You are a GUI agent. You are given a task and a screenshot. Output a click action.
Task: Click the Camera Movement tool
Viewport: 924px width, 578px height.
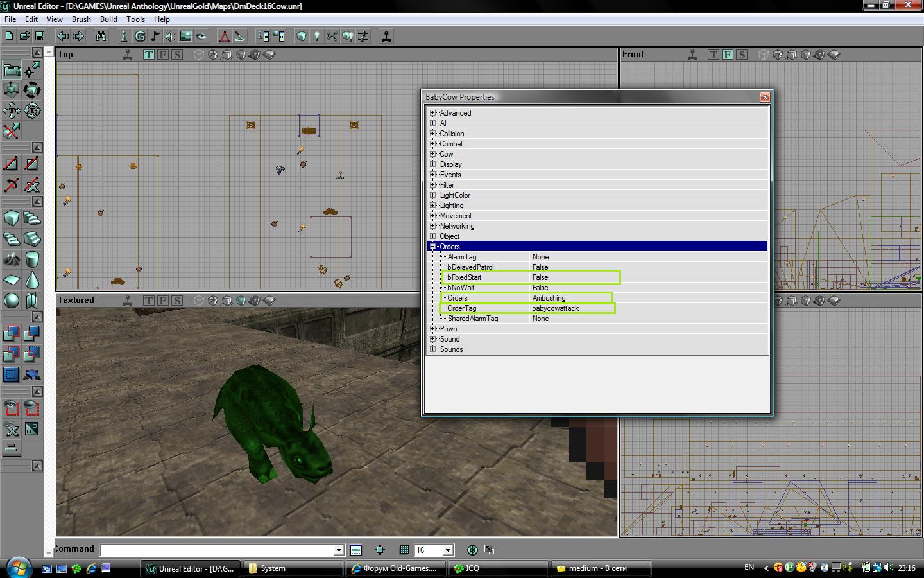coord(12,69)
